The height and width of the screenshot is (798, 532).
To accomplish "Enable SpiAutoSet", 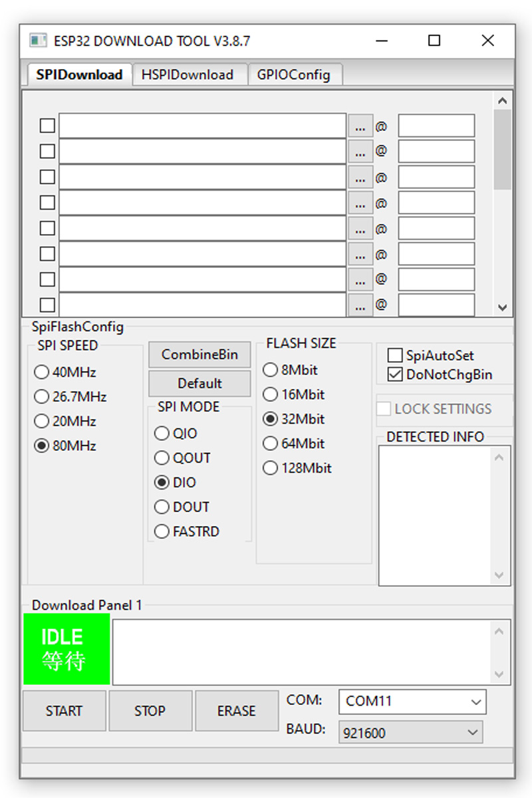I will tap(395, 355).
